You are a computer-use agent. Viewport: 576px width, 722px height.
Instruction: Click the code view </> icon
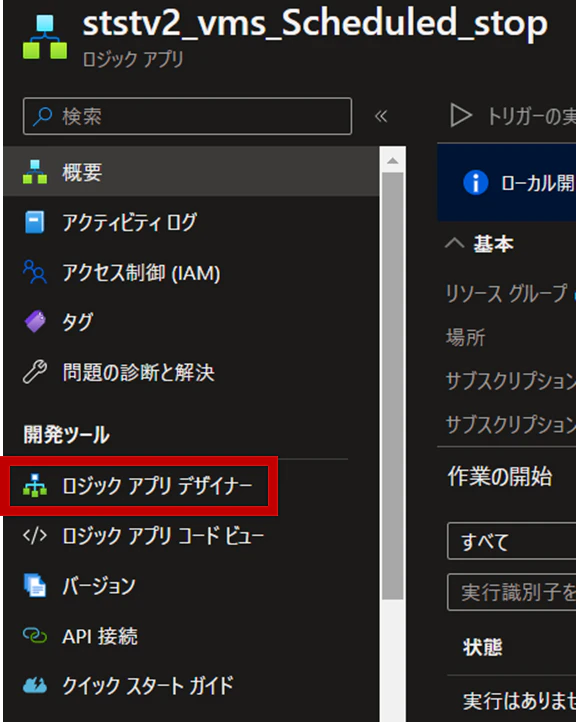[35, 536]
